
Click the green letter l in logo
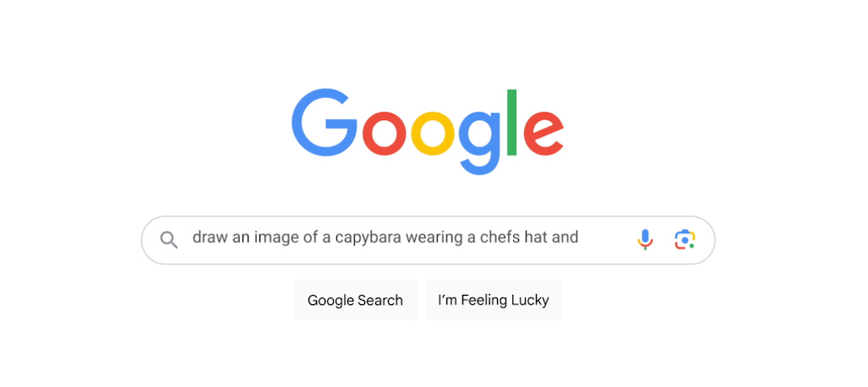[x=511, y=122]
